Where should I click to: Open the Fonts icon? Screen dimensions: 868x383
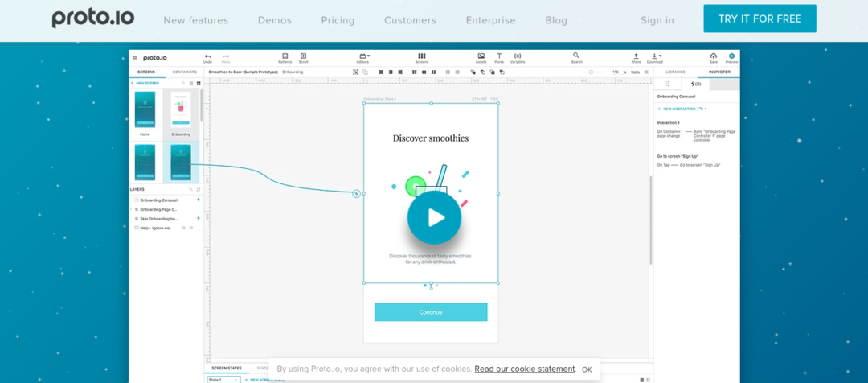click(499, 56)
